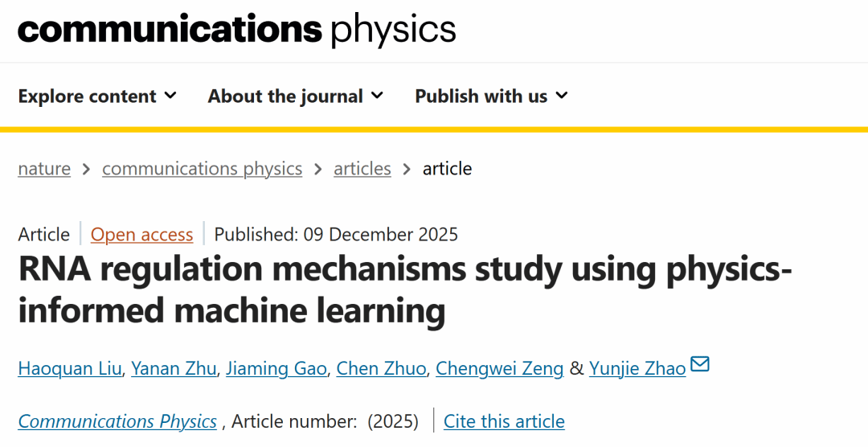
Task: Navigate to the articles breadcrumb
Action: click(x=362, y=169)
